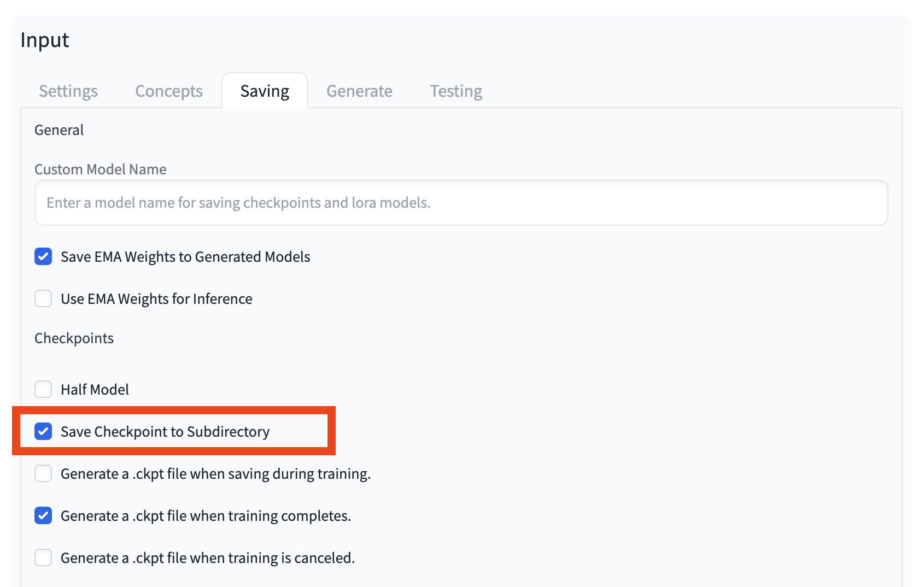Go to the Generate tab

coord(359,91)
